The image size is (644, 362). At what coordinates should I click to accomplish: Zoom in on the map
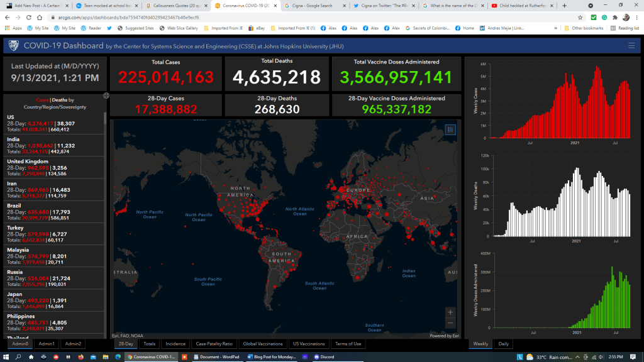pos(450,312)
